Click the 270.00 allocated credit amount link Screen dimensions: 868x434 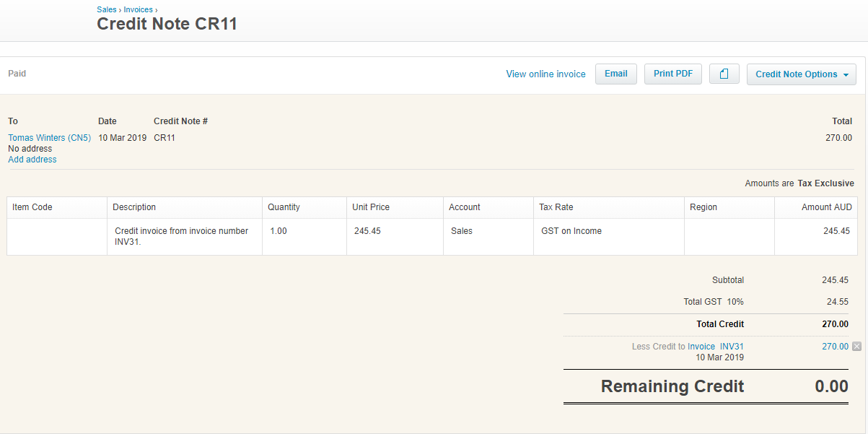(x=835, y=347)
